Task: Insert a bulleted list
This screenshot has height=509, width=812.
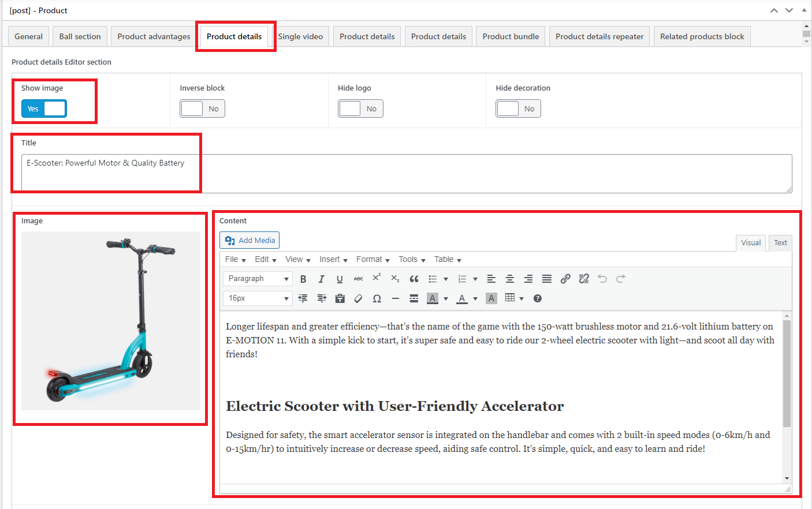Action: [433, 279]
